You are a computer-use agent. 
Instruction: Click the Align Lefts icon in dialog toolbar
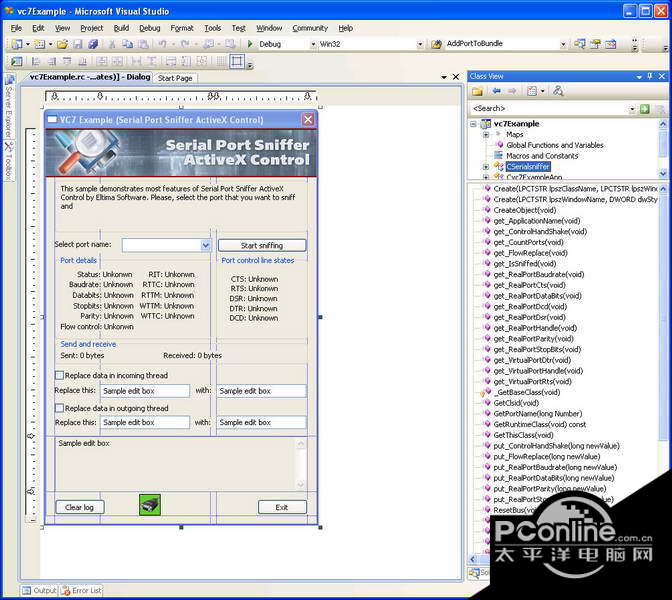(x=36, y=62)
